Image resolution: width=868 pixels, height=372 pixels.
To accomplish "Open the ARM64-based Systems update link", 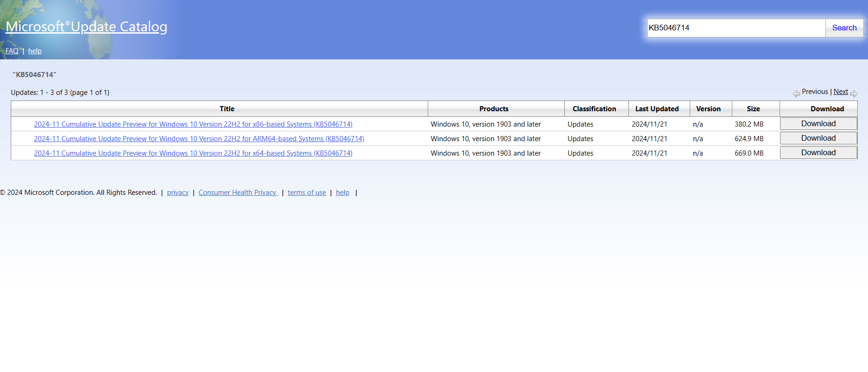I will pyautogui.click(x=199, y=139).
